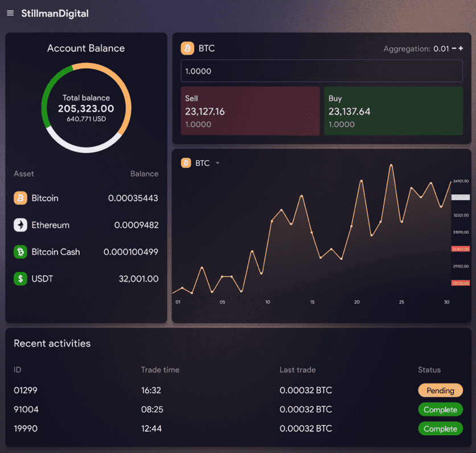Screen dimensions: 476x453
Task: Decrease aggregation with the minus button
Action: click(x=454, y=48)
